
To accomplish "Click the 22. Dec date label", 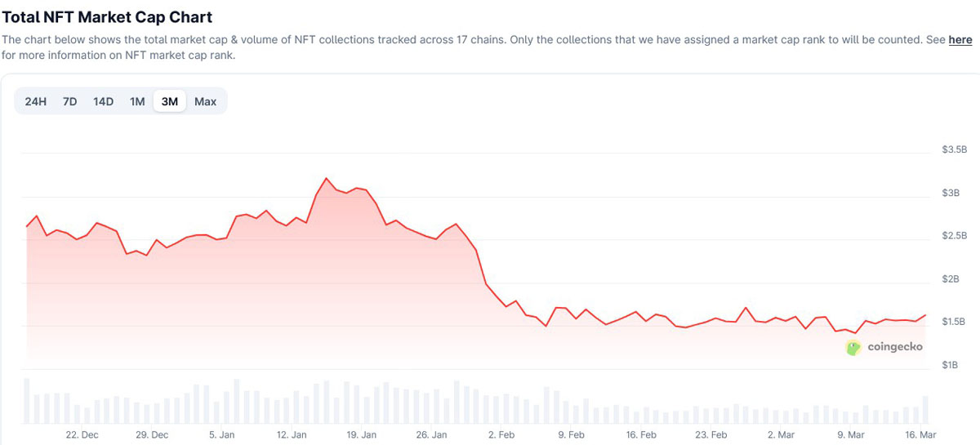I will pyautogui.click(x=82, y=435).
